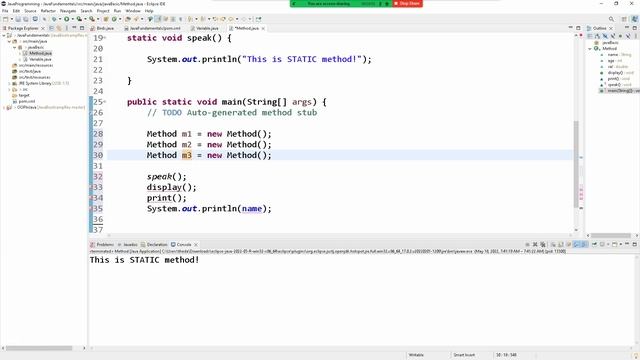
Task: Click the green Run button in the toolbar
Action: click(67, 19)
